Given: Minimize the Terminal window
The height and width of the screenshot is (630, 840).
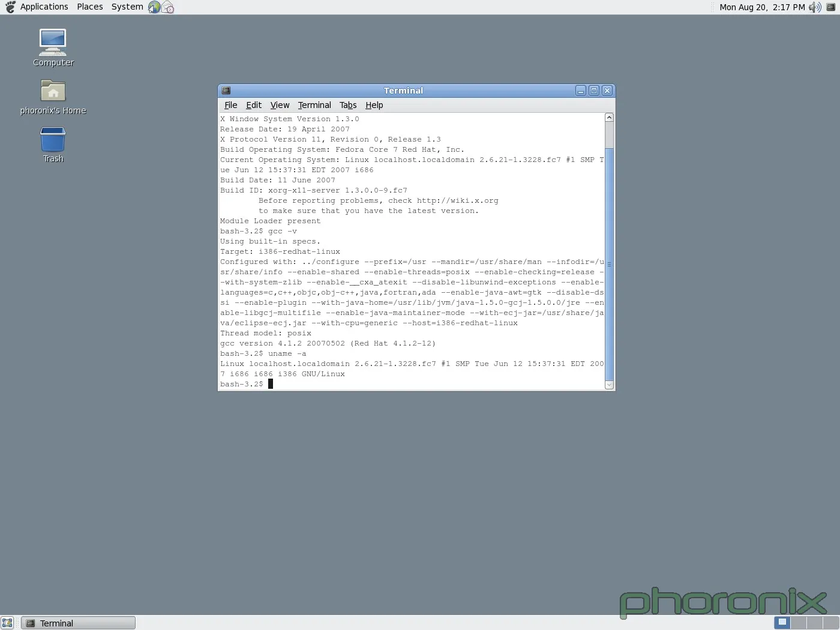Looking at the screenshot, I should pos(581,91).
